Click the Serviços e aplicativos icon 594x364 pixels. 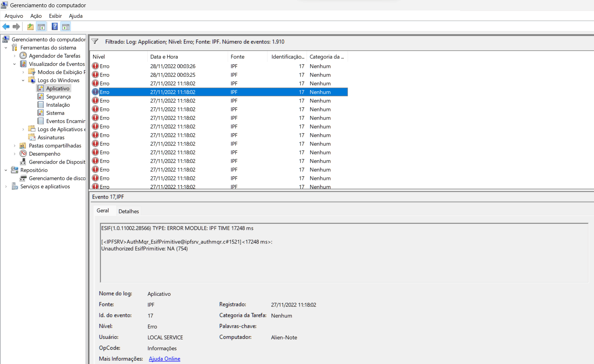point(15,186)
